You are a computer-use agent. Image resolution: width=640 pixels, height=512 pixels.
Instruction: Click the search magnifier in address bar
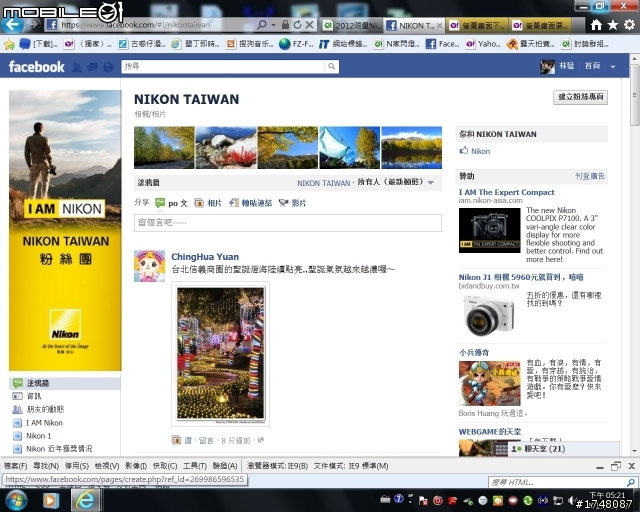click(262, 25)
